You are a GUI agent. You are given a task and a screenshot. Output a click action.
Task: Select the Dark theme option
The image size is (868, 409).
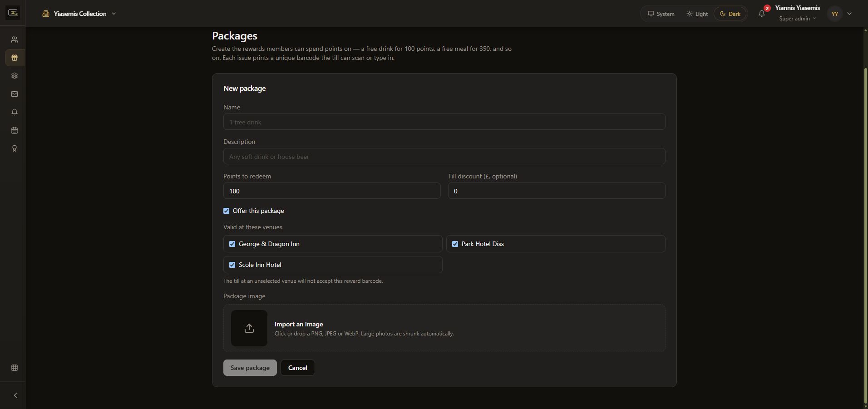point(730,14)
